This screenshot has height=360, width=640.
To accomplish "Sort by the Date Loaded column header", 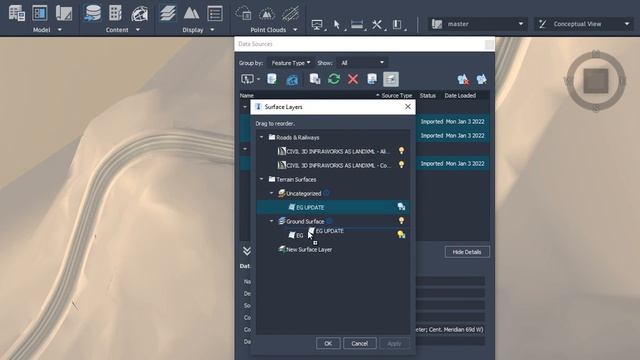I will click(460, 96).
